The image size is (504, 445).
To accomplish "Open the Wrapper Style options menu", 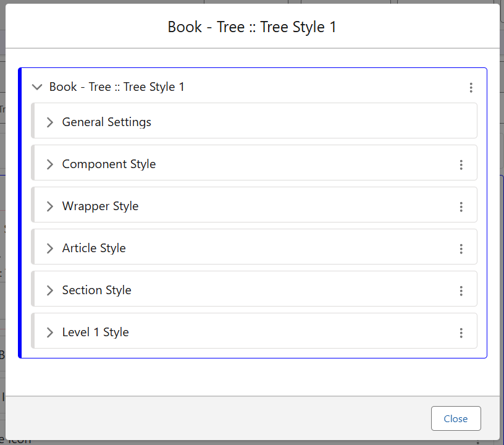I will pos(461,207).
